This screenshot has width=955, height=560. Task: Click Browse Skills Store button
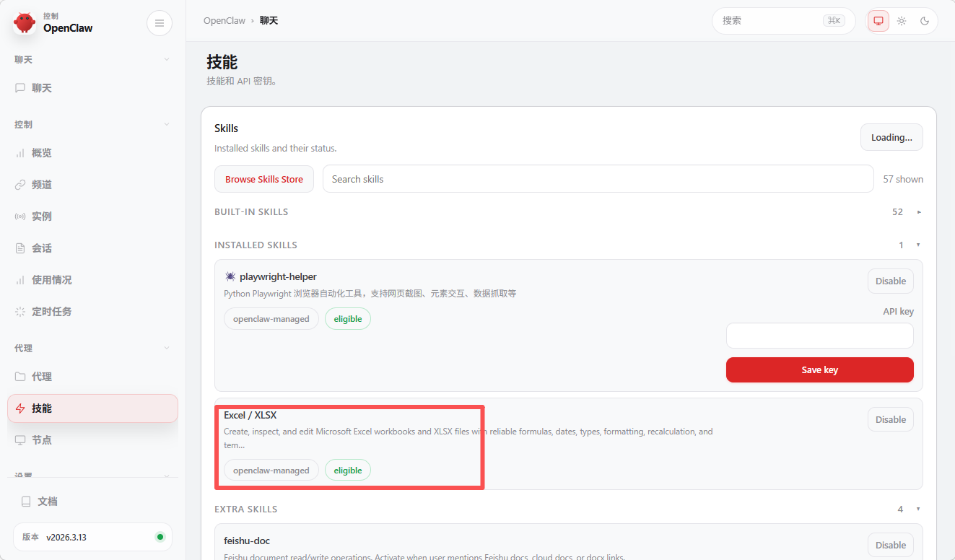pyautogui.click(x=264, y=179)
